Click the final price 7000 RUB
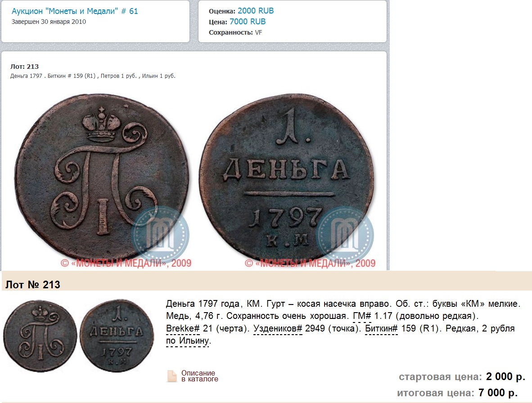The image size is (532, 403). pyautogui.click(x=248, y=22)
